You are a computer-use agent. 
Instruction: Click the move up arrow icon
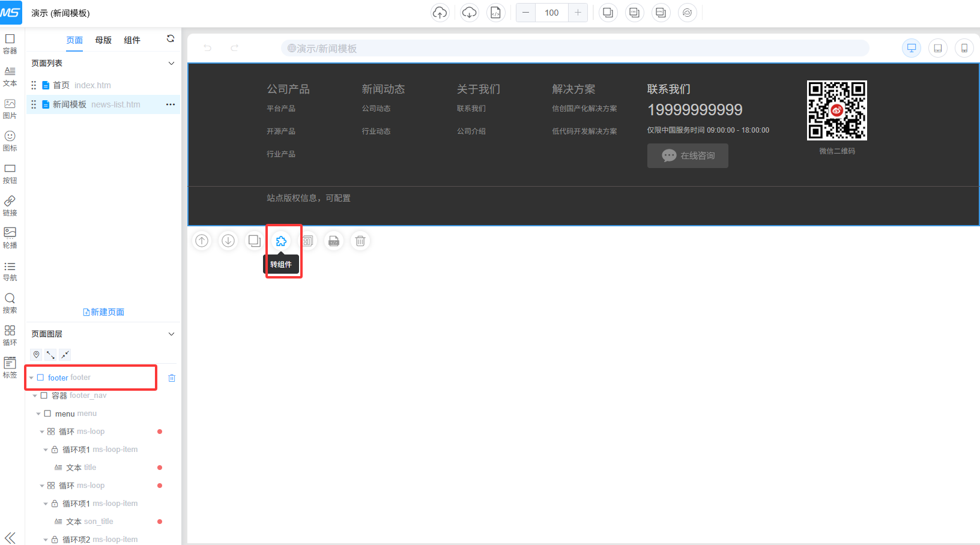[202, 241]
